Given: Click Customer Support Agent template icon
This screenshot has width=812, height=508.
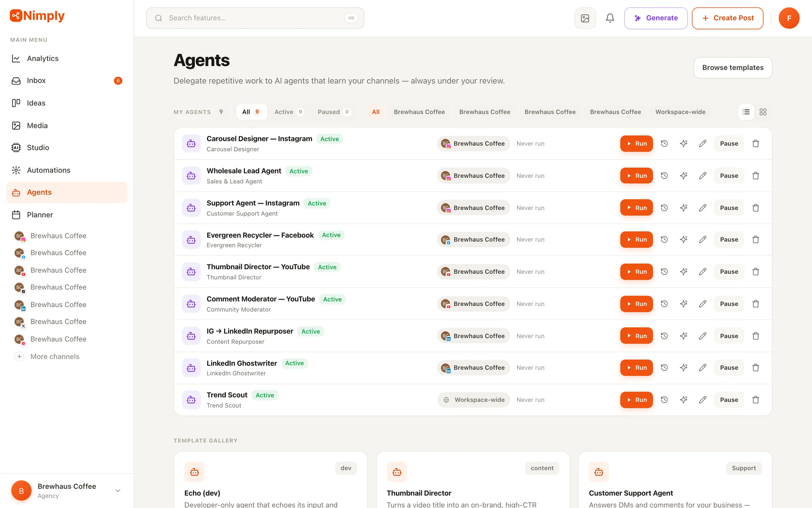Looking at the screenshot, I should point(599,472).
